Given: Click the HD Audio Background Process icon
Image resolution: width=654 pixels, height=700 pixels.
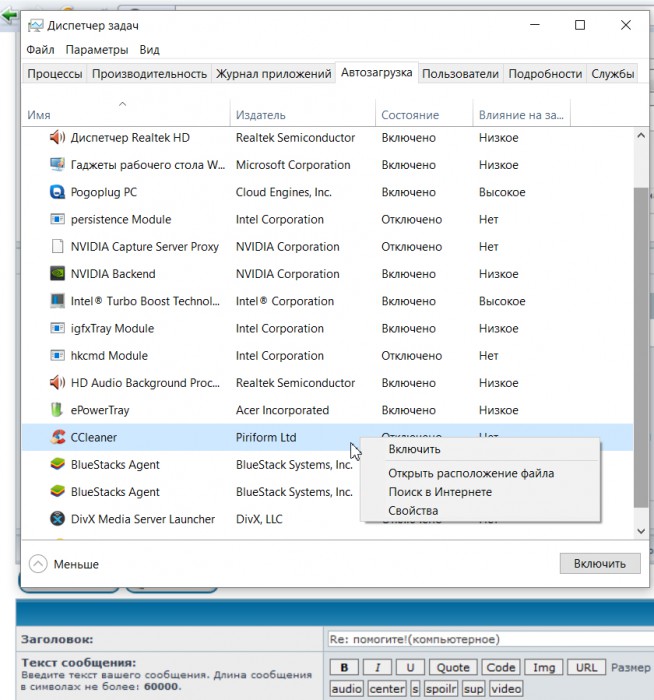Looking at the screenshot, I should pyautogui.click(x=57, y=383).
